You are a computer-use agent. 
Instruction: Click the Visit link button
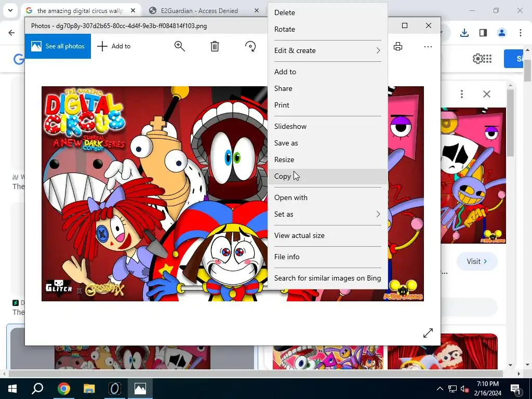point(477,261)
